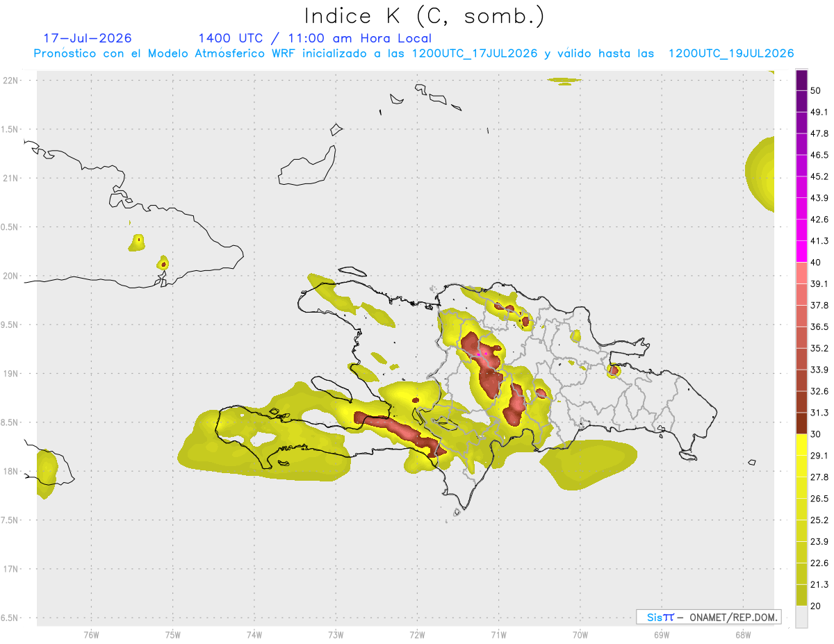This screenshot has width=834, height=644.
Task: Click the '6.5N' latitude axis label
Action: 10,618
